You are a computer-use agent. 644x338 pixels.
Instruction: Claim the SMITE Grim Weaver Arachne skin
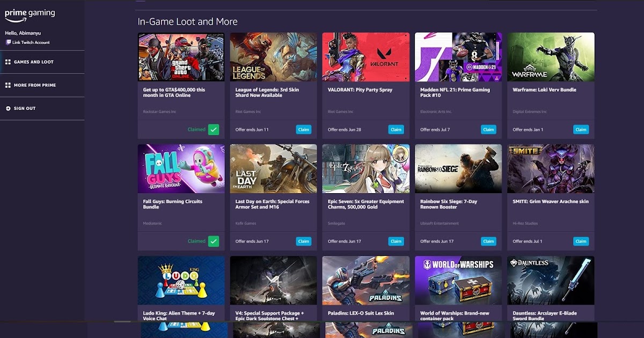(x=581, y=241)
